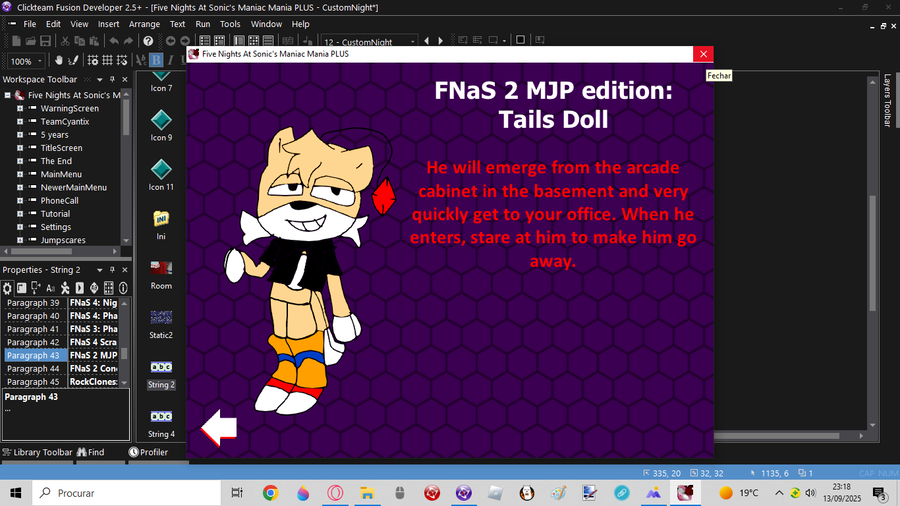Open Workspace Toolbar panel options dropdown arrow
900x506 pixels.
pos(99,80)
